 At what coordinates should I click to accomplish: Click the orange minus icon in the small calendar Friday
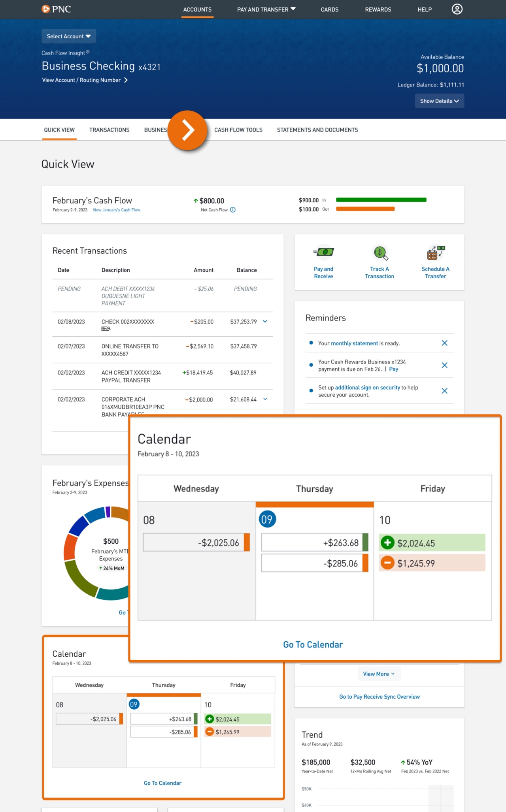pyautogui.click(x=210, y=732)
